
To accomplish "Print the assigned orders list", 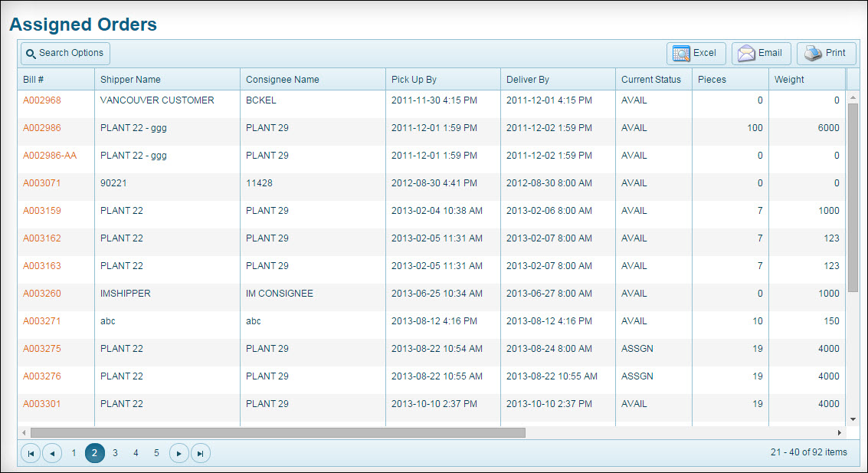I will coord(827,53).
